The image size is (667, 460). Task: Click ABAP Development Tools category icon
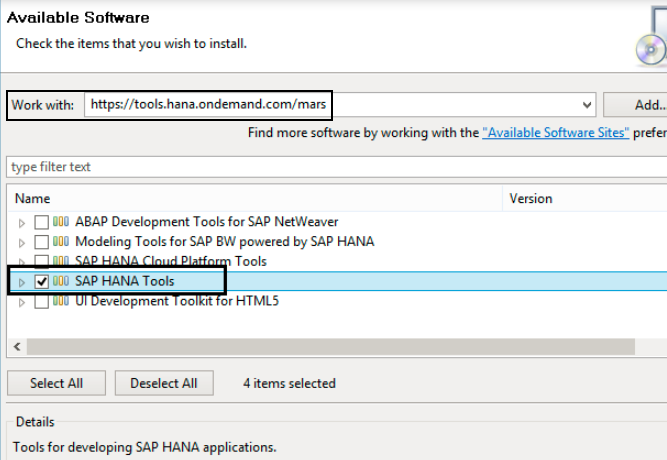[61, 222]
